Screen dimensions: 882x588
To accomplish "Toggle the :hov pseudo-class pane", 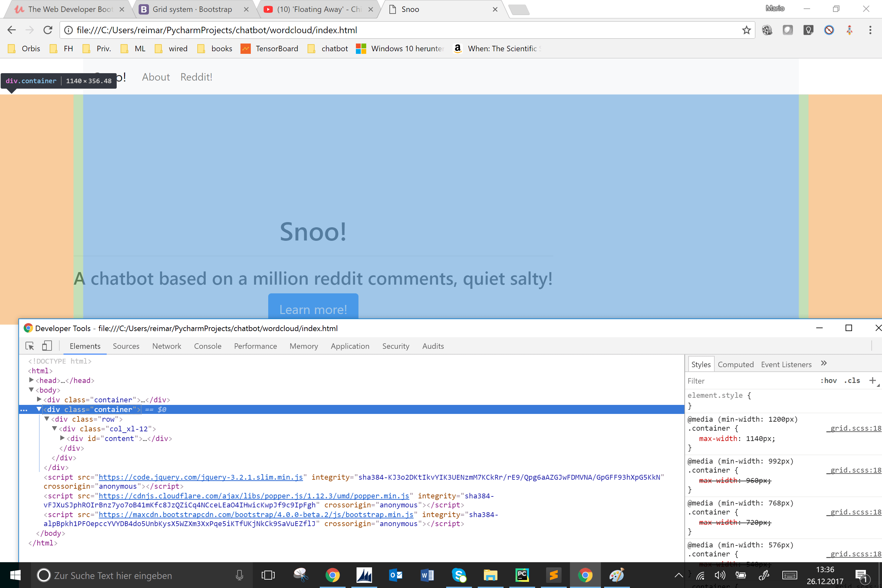I will point(829,380).
